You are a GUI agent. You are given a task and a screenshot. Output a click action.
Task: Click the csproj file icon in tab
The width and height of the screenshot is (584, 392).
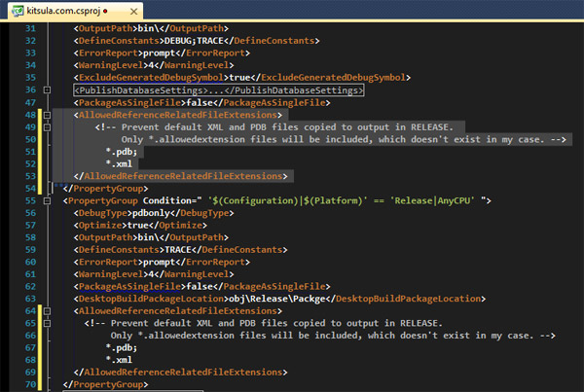[x=18, y=11]
